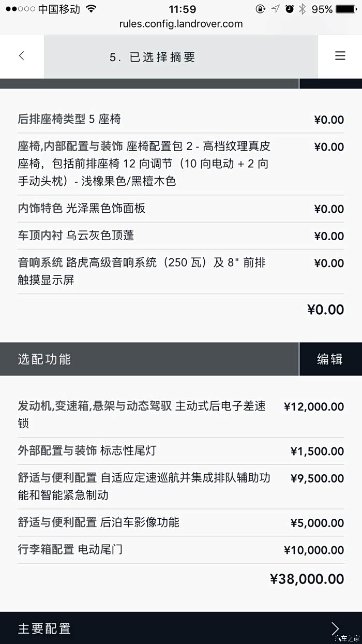Tap the rules.config.landrover.com address bar

[180, 24]
